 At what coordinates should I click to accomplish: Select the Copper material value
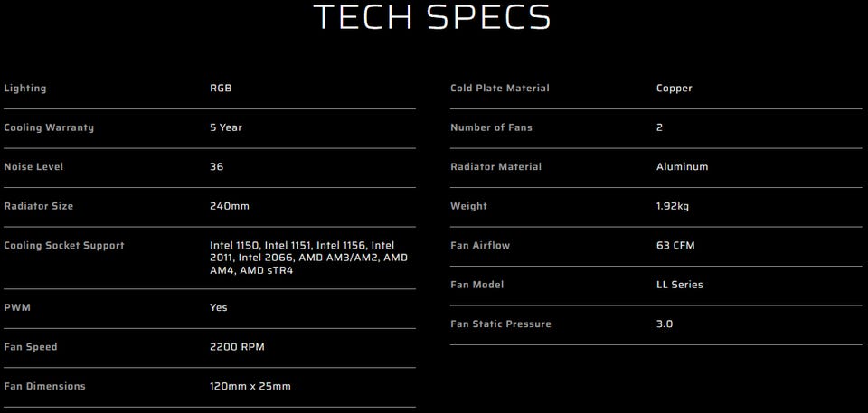pyautogui.click(x=675, y=89)
